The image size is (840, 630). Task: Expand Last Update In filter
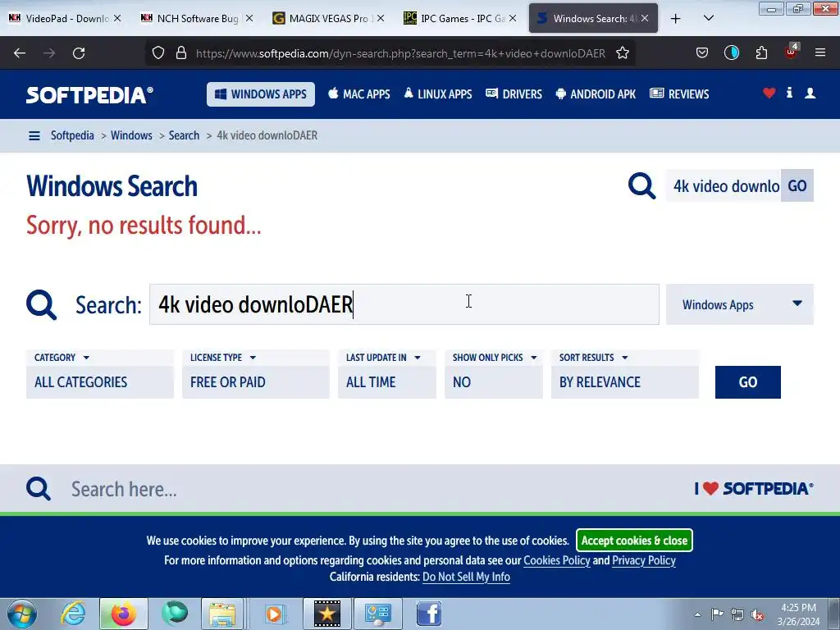point(387,374)
